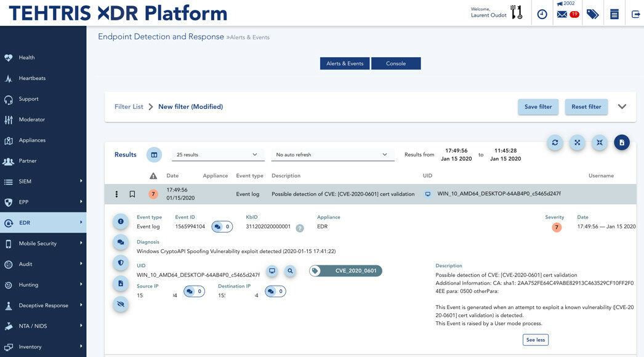The image size is (644, 357).
Task: Click the Appliances map icon
Action: (x=9, y=140)
